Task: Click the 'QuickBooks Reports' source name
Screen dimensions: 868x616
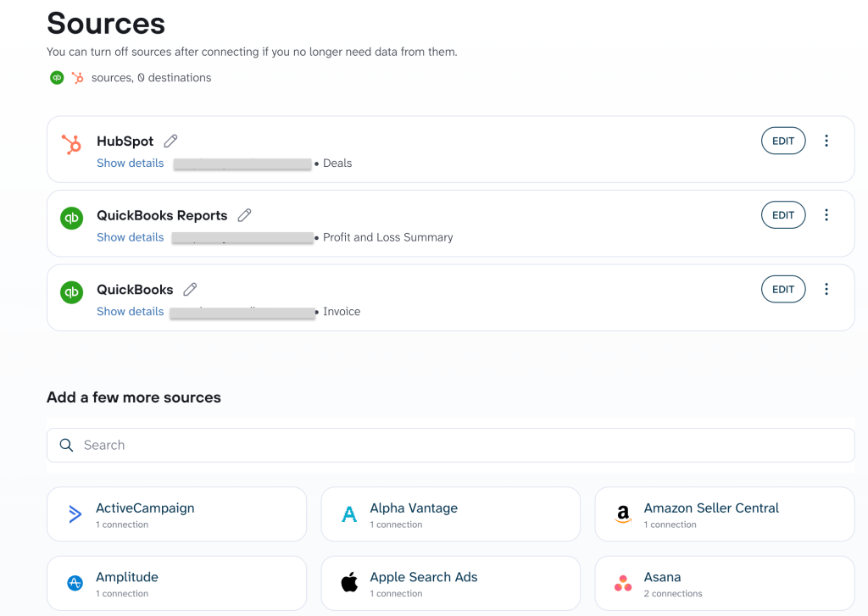Action: click(162, 215)
